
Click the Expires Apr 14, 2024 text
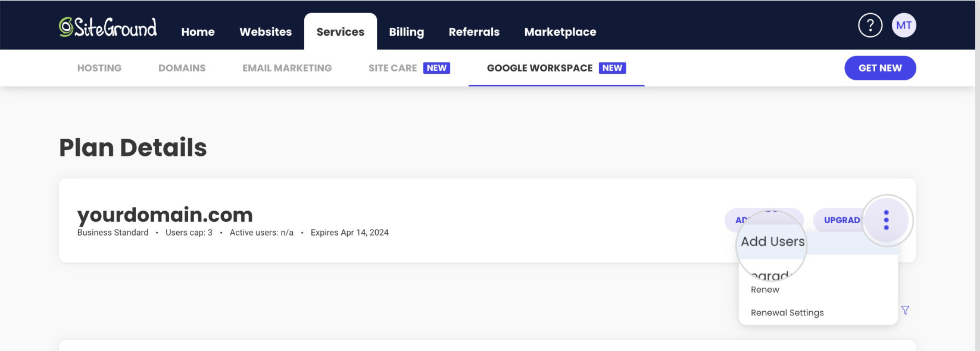click(x=349, y=233)
